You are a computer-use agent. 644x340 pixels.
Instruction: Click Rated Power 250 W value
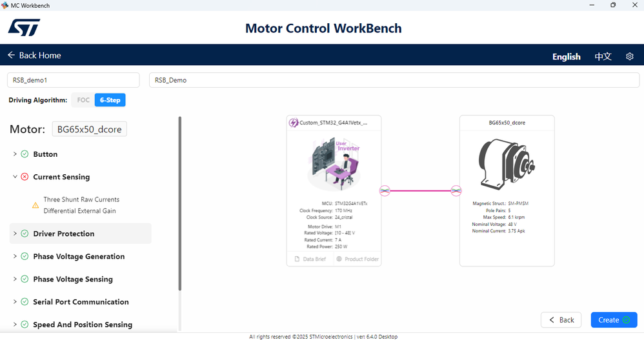341,246
